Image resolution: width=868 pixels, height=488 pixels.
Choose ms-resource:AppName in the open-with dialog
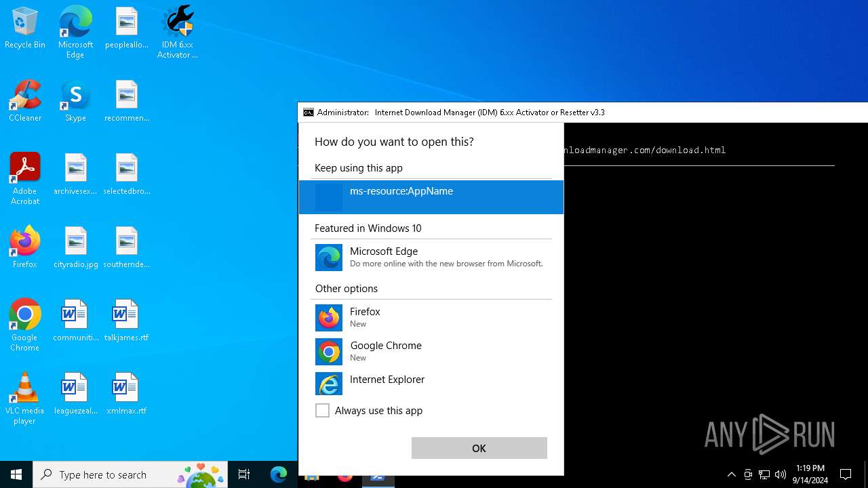431,197
